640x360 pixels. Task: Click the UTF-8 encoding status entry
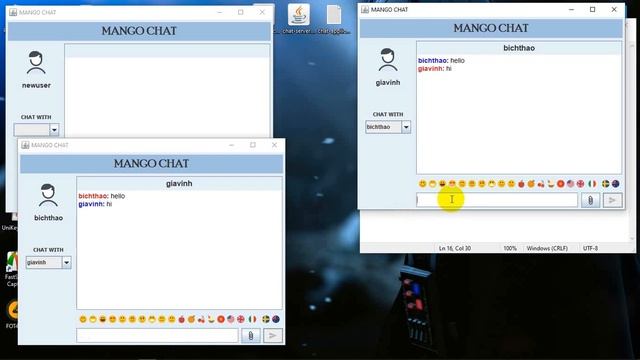[x=590, y=248]
